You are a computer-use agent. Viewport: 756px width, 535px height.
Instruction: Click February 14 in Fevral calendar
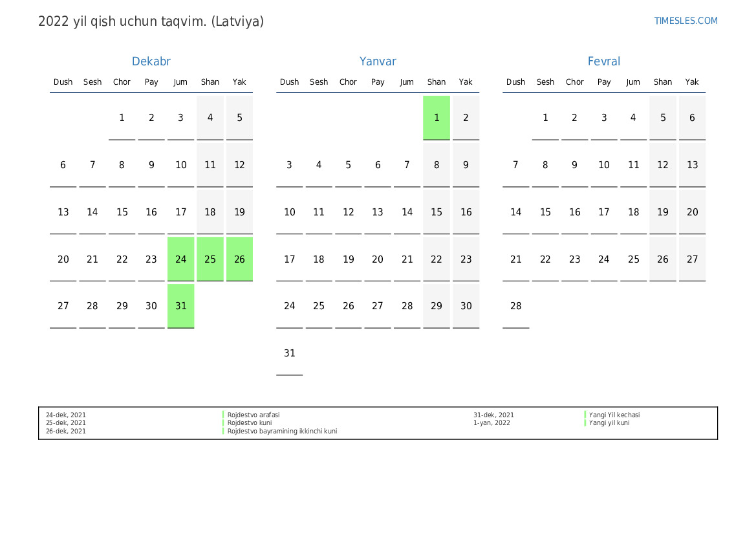(516, 212)
